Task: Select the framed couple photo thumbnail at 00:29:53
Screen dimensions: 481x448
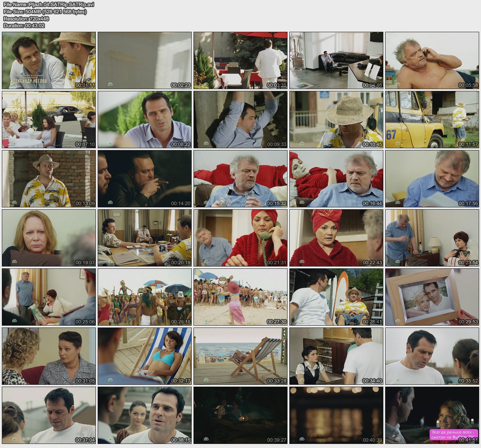Action: (432, 297)
